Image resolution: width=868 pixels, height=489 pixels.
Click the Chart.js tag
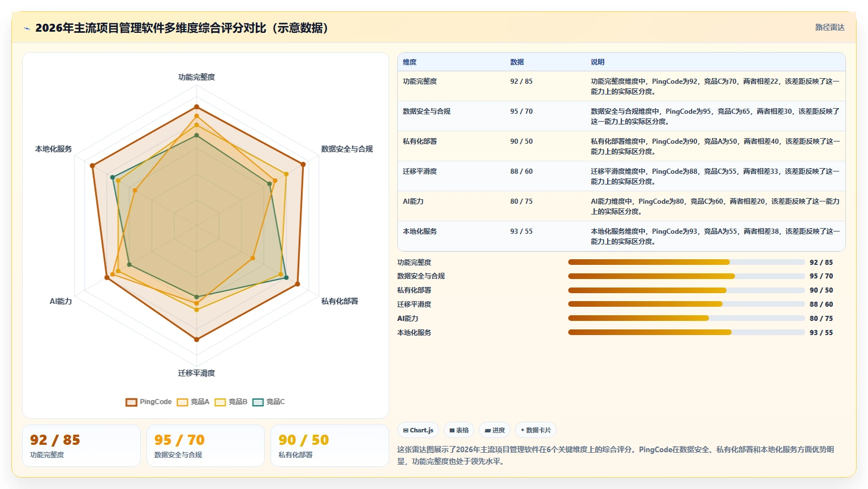pos(418,430)
